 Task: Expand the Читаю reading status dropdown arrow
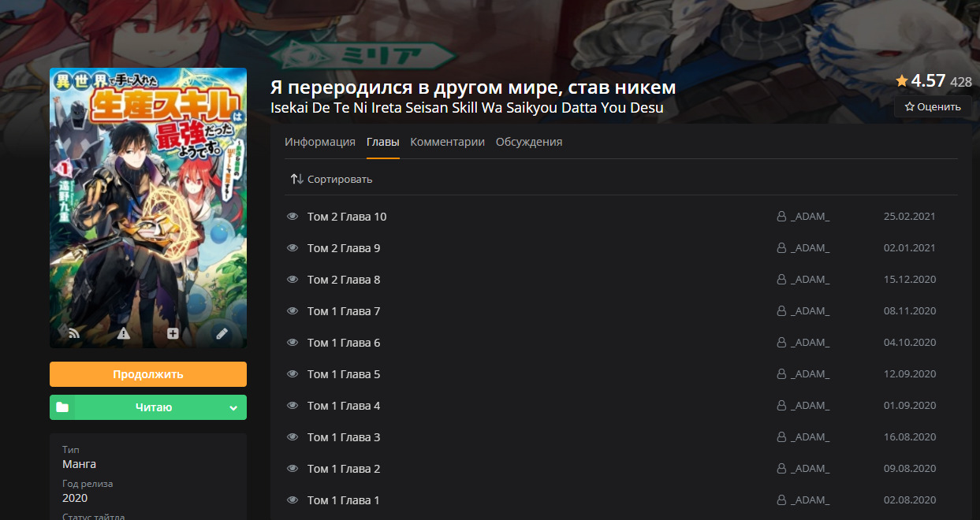[x=233, y=407]
